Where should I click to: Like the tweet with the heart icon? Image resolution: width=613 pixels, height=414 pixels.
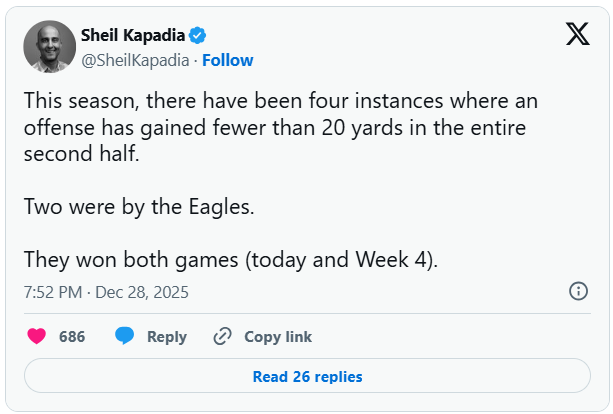37,337
